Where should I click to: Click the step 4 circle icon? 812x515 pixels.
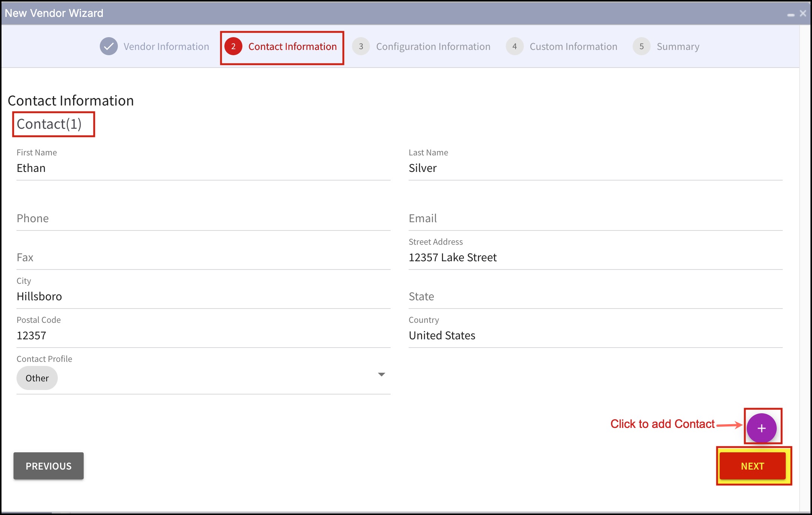click(x=514, y=47)
